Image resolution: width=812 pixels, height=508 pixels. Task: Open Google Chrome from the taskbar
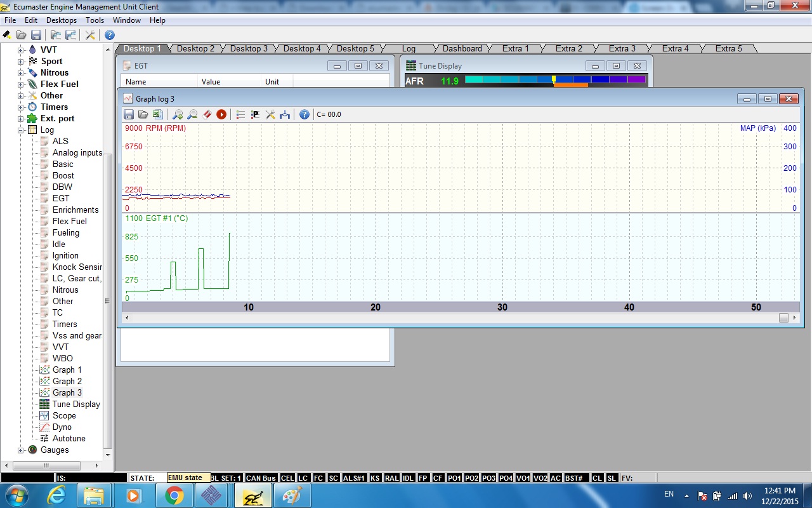(174, 495)
